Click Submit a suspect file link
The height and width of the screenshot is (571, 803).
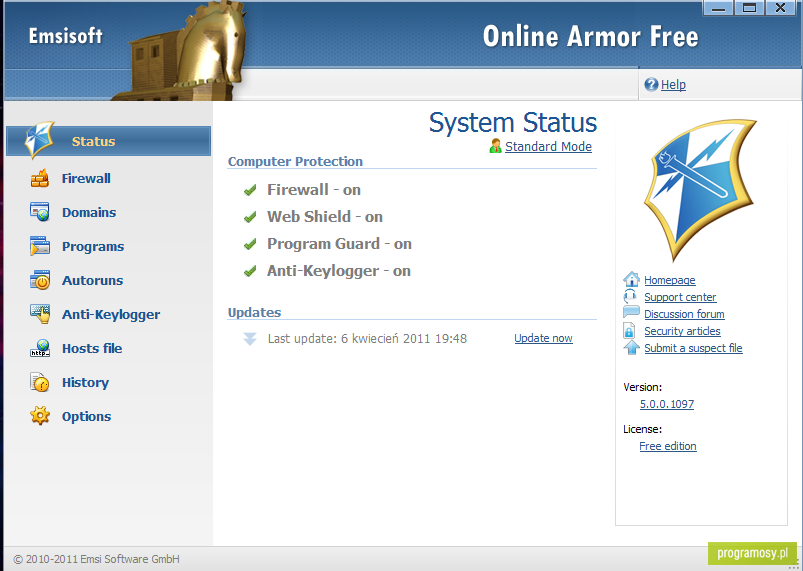(x=693, y=348)
